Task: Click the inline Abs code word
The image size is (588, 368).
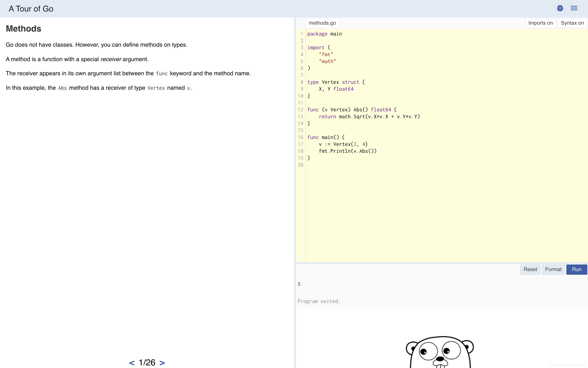Action: (63, 88)
